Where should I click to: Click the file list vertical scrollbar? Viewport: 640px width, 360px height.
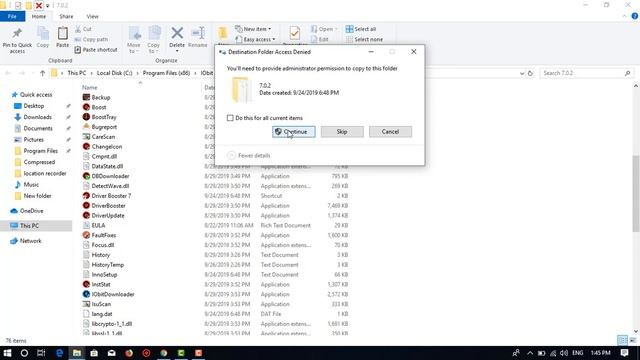coord(636,194)
